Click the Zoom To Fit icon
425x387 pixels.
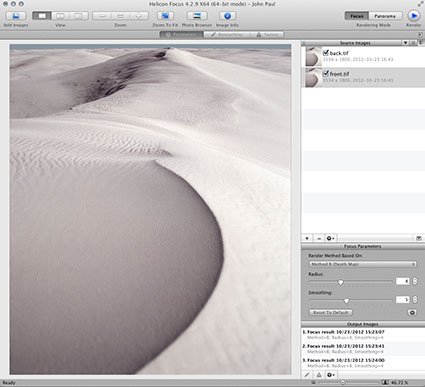(x=165, y=16)
